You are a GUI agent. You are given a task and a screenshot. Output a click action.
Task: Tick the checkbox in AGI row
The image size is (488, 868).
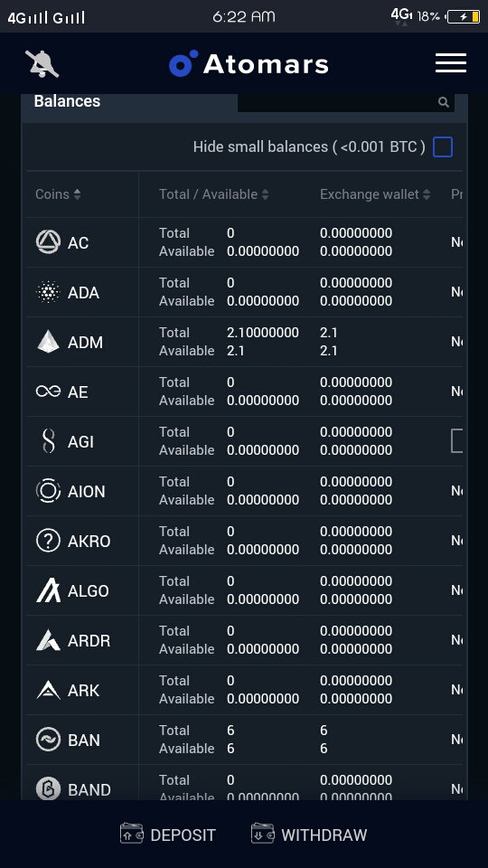pos(457,440)
